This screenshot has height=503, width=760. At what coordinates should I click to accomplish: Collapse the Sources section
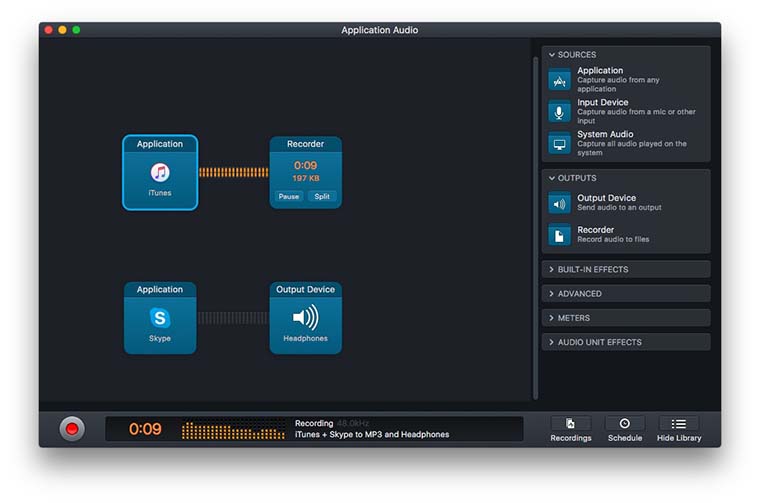552,55
